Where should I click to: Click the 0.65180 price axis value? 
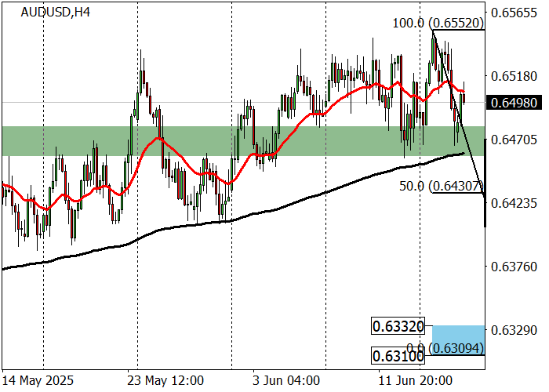coord(514,76)
